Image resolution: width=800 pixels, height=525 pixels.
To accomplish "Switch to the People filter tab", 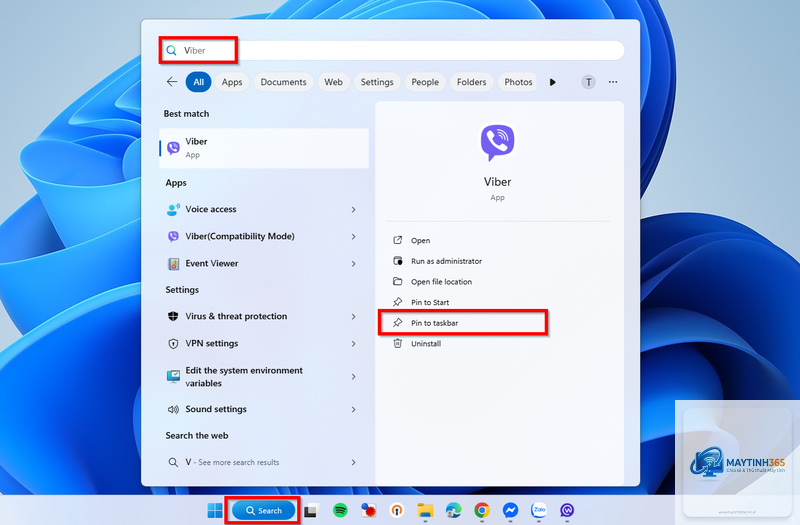I will (425, 82).
